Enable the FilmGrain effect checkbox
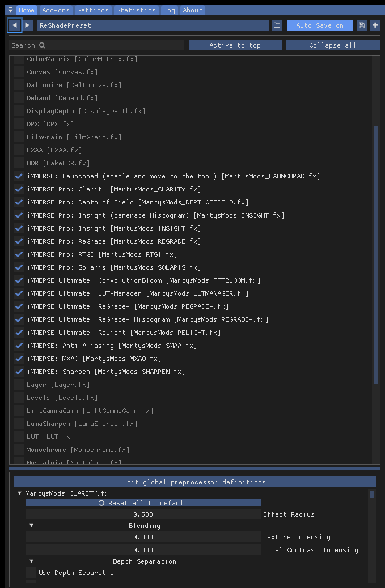This screenshot has height=588, width=385. point(19,137)
